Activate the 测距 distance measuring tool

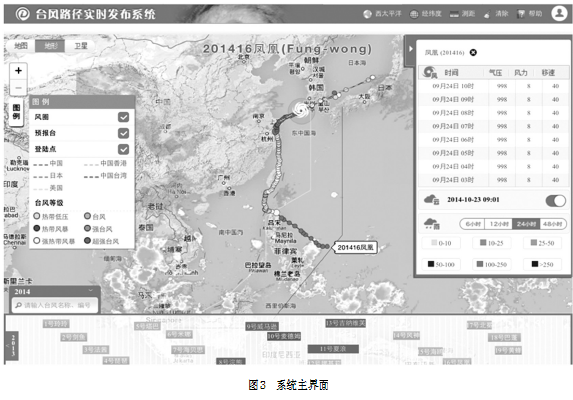click(454, 14)
